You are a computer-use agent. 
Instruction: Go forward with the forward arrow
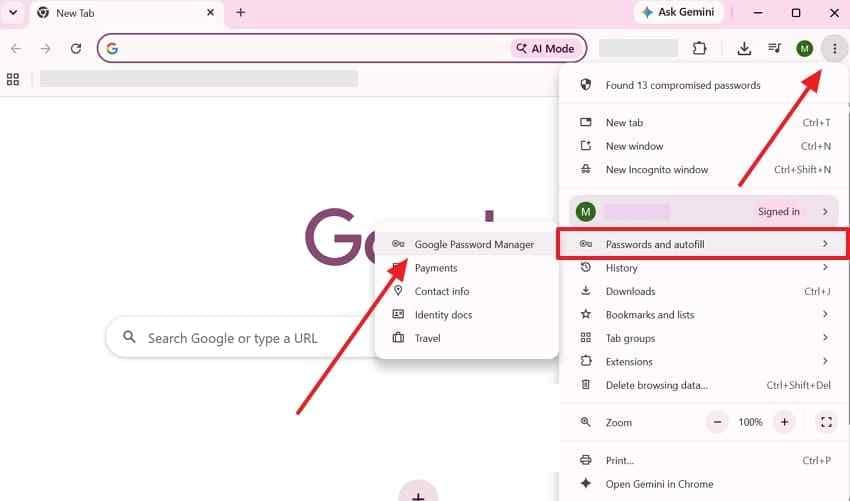coord(46,49)
